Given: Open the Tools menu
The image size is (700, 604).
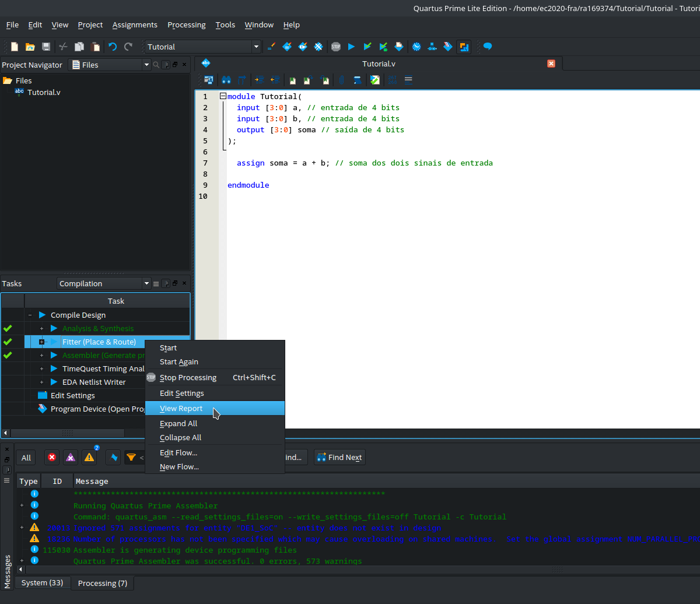Looking at the screenshot, I should click(225, 25).
